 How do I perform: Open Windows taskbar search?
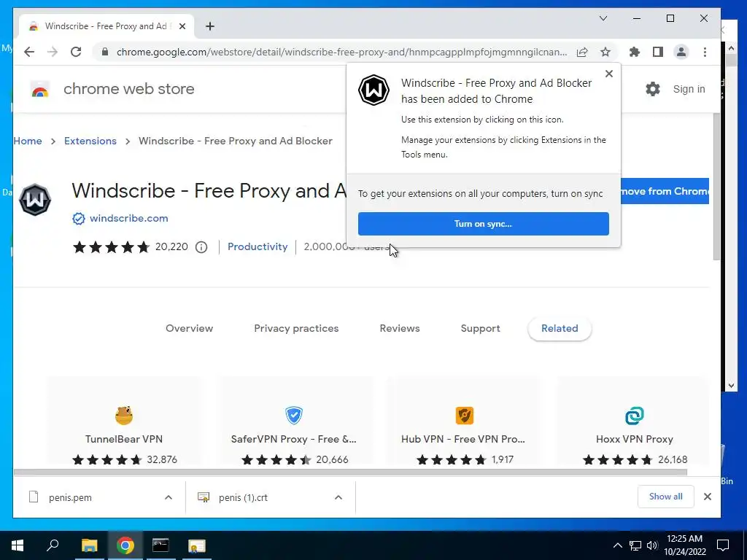[53, 545]
